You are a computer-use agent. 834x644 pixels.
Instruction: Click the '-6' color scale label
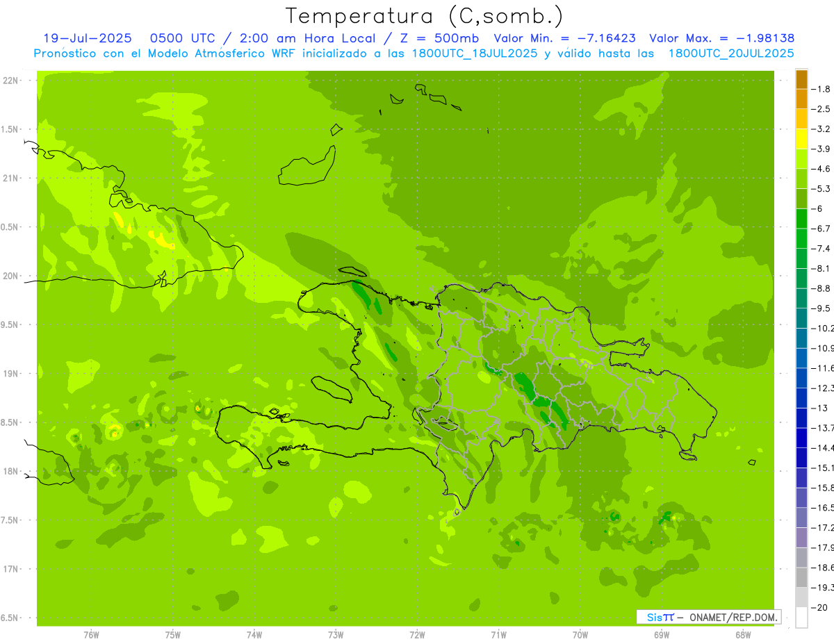pyautogui.click(x=817, y=209)
